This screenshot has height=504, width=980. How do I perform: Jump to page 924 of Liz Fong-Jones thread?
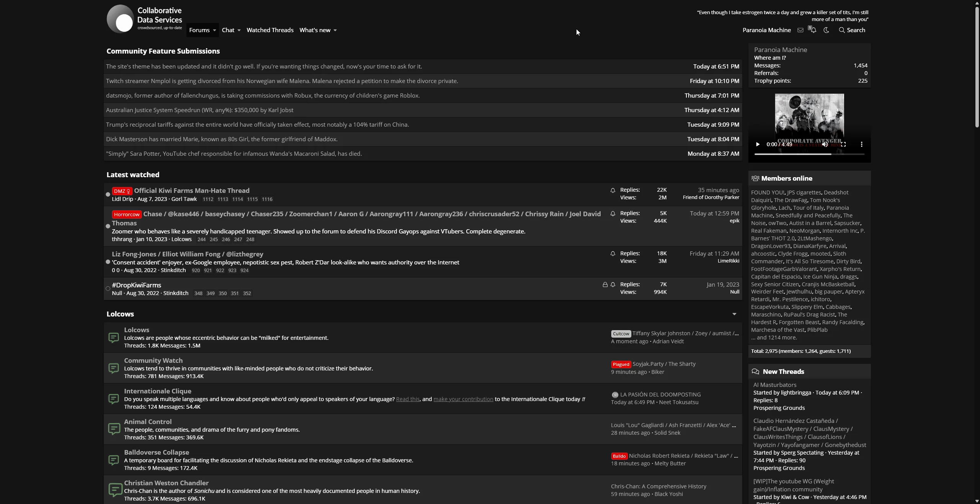tap(244, 271)
